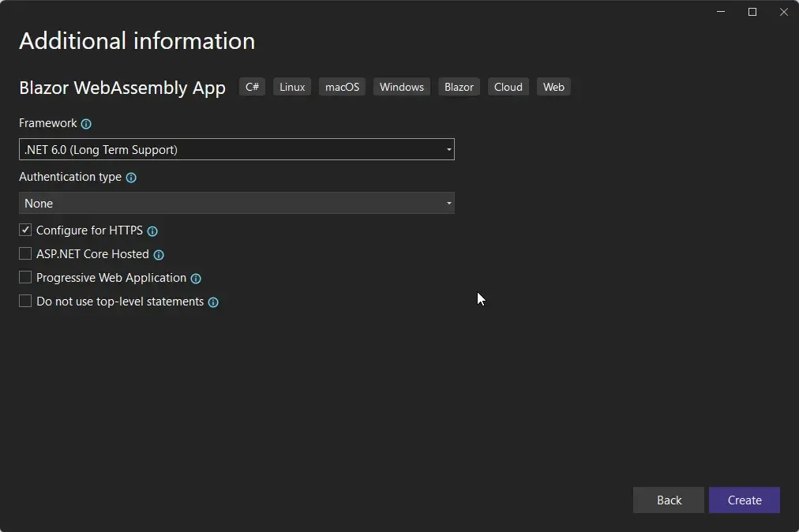Click the Back button

pos(668,500)
